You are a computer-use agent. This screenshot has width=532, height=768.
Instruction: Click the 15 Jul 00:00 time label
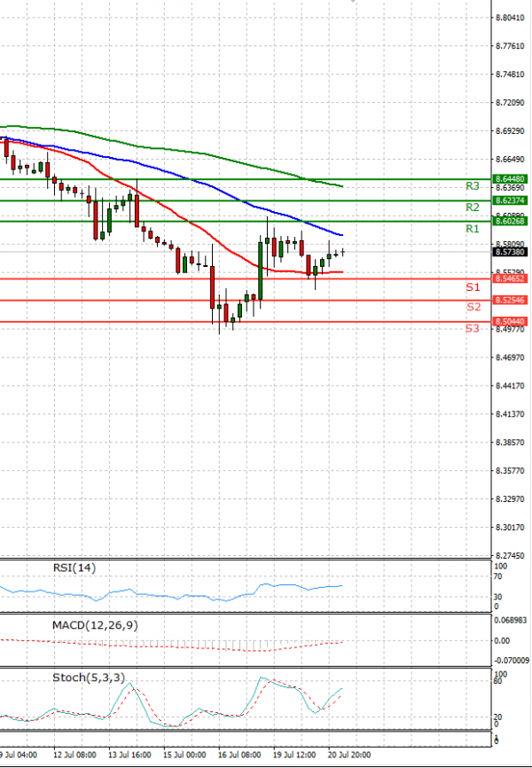click(x=184, y=755)
